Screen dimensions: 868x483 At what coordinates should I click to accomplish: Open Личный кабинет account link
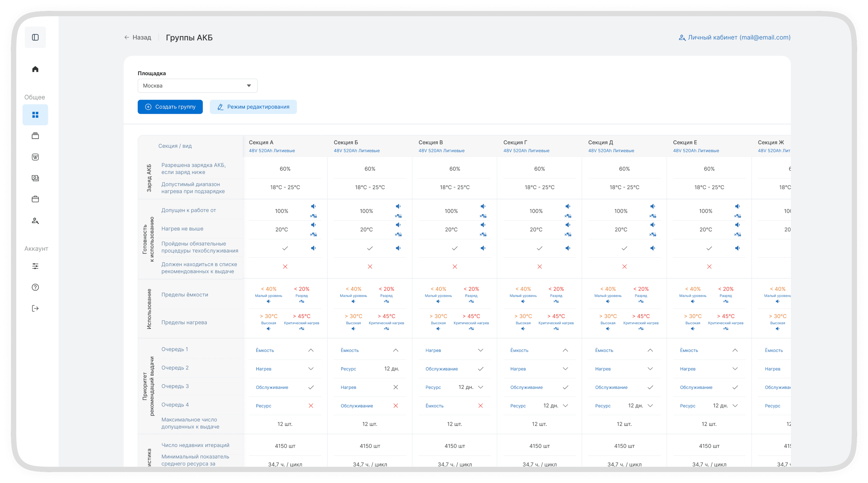point(735,37)
